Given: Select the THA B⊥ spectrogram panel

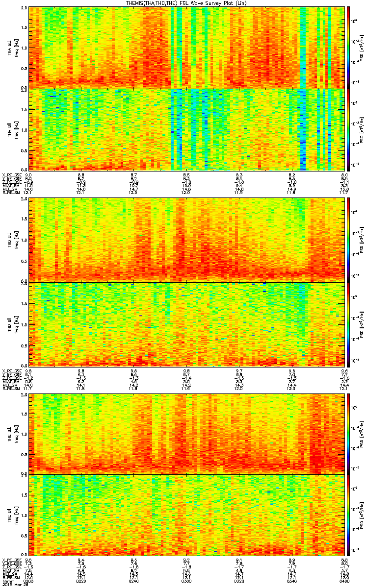Looking at the screenshot, I should pyautogui.click(x=186, y=48).
